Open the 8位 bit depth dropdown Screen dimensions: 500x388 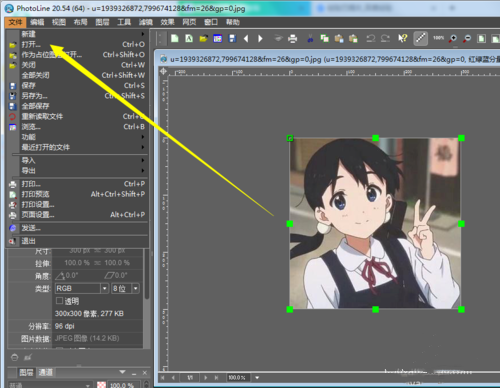125,288
